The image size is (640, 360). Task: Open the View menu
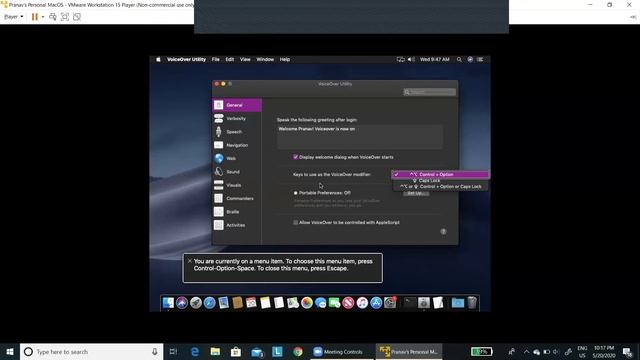(x=245, y=60)
